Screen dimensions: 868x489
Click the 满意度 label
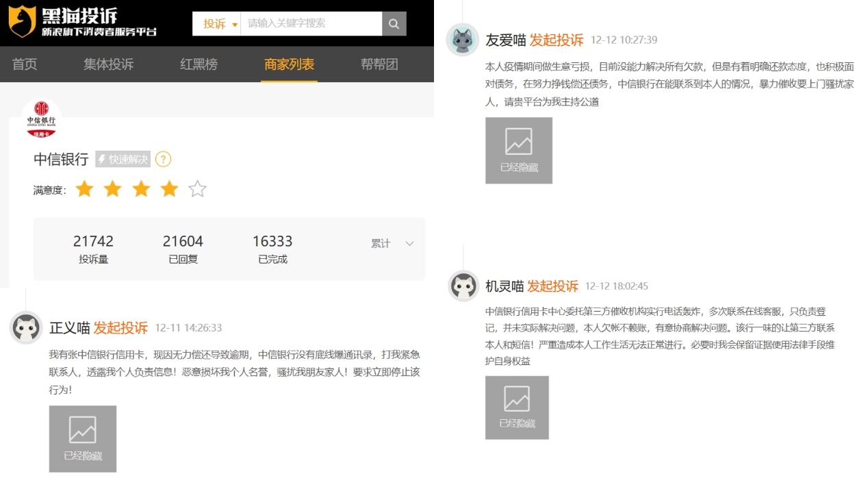pos(49,190)
